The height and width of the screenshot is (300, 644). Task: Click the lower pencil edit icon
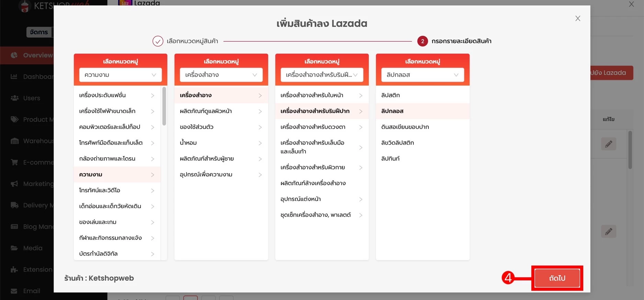[609, 231]
